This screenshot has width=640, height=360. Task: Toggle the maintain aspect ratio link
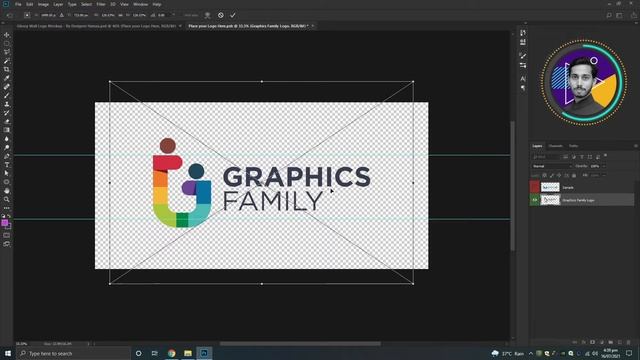pos(120,15)
